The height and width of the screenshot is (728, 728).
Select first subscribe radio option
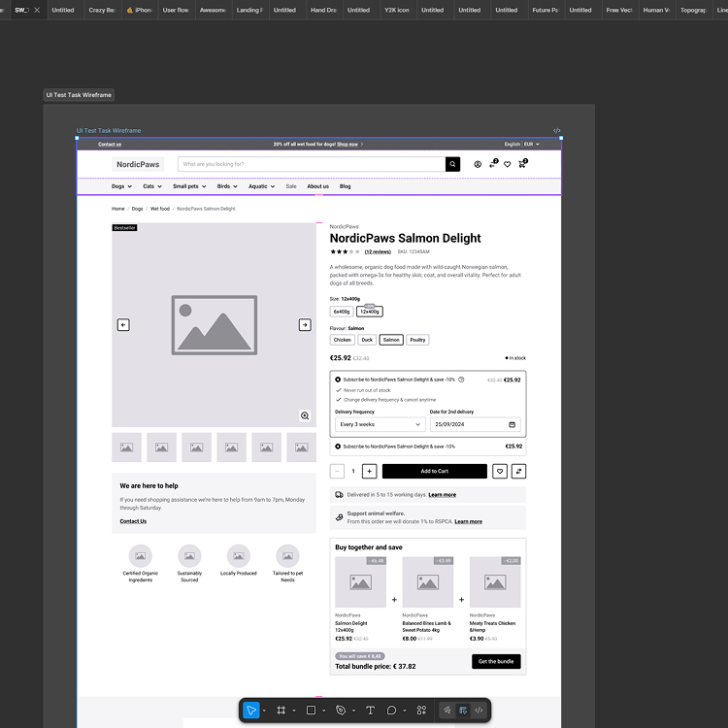click(338, 380)
